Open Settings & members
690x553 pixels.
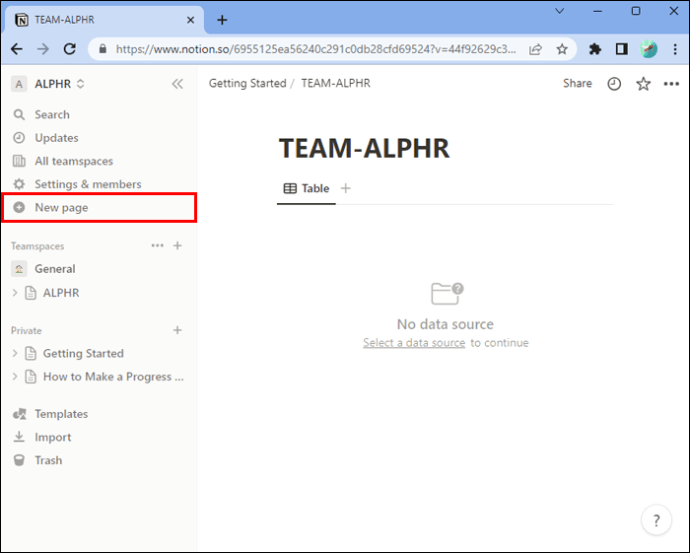(99, 184)
